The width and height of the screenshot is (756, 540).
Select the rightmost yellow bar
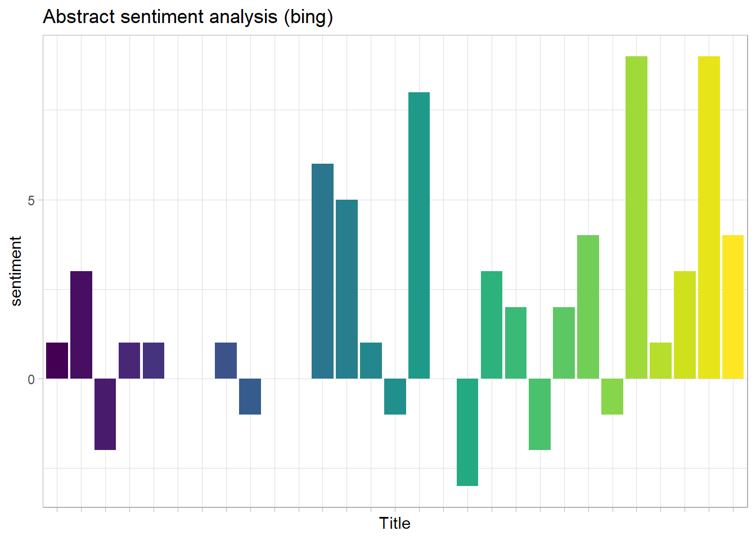click(733, 307)
